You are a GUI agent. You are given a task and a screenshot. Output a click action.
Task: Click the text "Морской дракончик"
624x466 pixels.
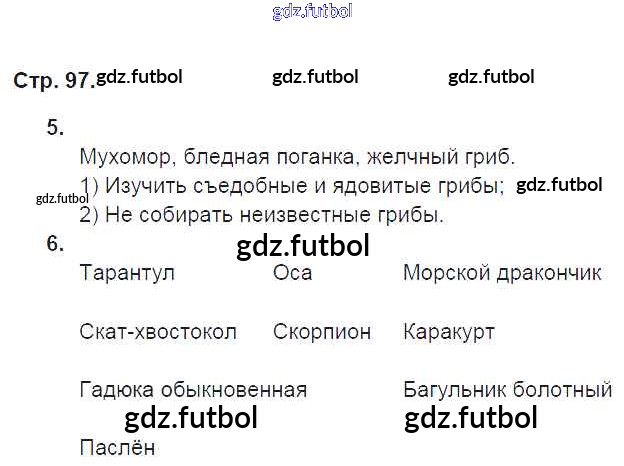coord(502,273)
